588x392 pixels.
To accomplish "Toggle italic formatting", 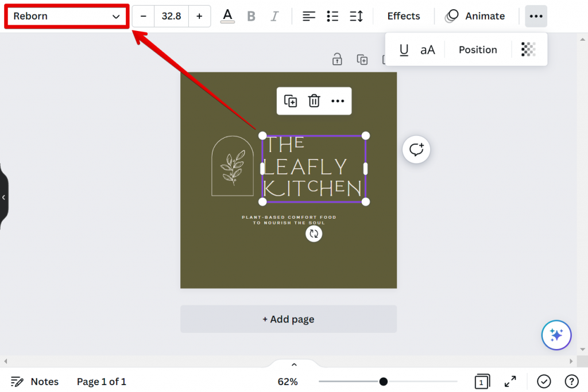I will click(274, 16).
